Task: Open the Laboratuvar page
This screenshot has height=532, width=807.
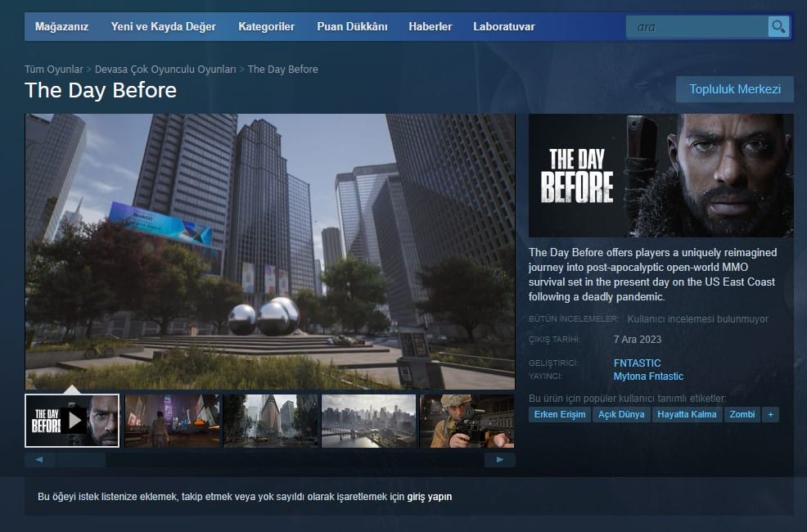Action: coord(503,26)
